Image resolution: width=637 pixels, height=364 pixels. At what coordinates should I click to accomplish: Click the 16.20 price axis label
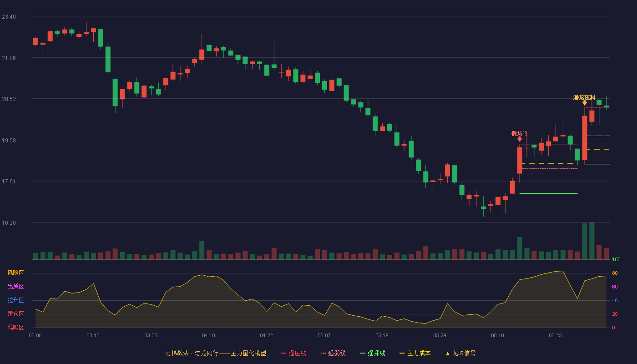(x=9, y=223)
